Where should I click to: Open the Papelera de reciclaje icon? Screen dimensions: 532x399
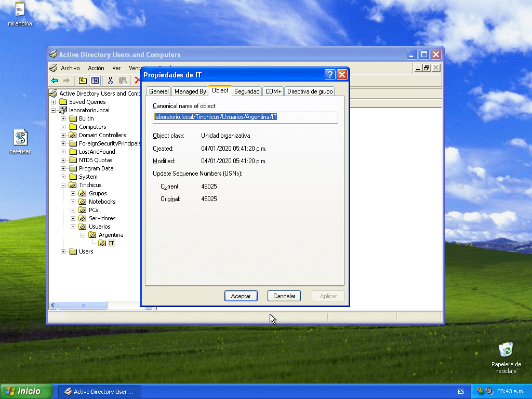pyautogui.click(x=506, y=350)
